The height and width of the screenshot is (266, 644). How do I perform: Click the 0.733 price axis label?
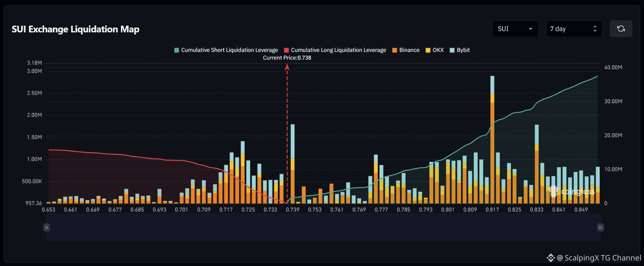click(x=270, y=210)
